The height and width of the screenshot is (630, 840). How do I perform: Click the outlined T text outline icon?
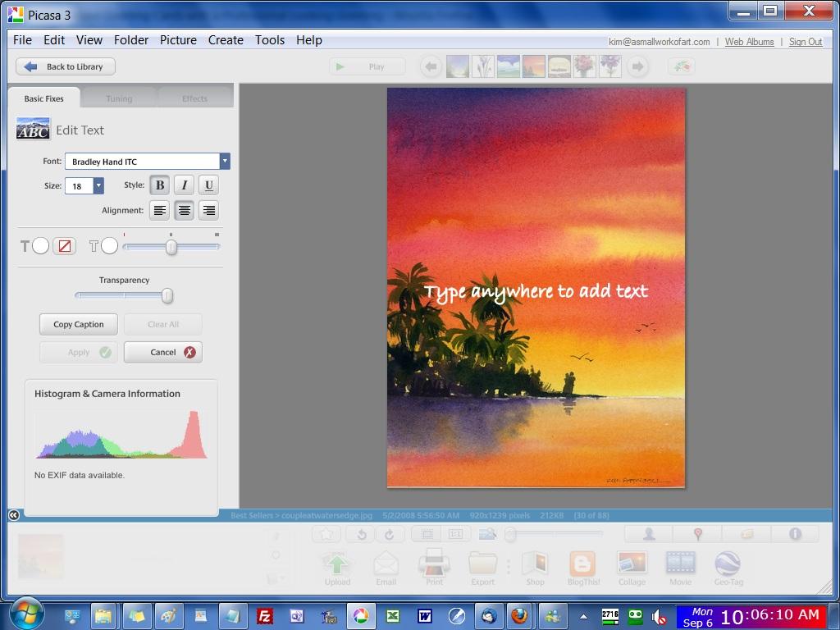coord(94,246)
